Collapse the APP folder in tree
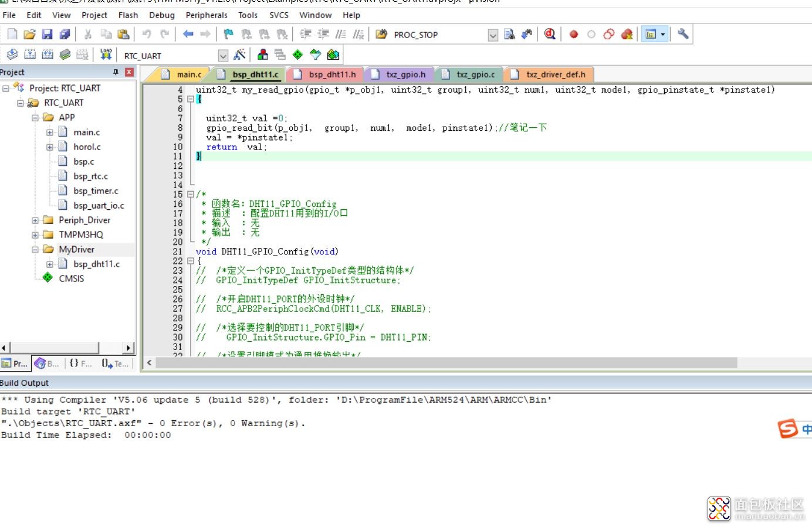The image size is (812, 527). pos(35,118)
